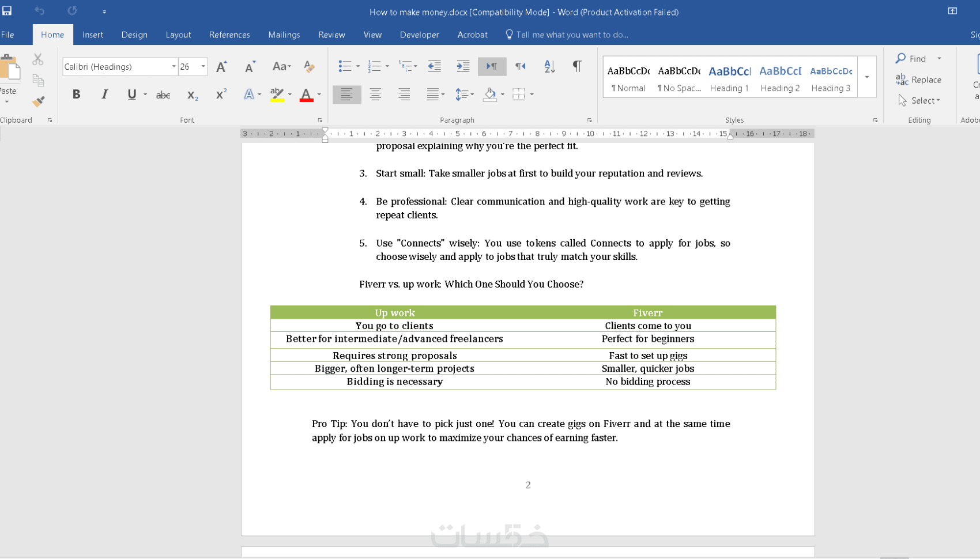Open Ribbon Display Options
This screenshot has height=559, width=980.
(952, 11)
